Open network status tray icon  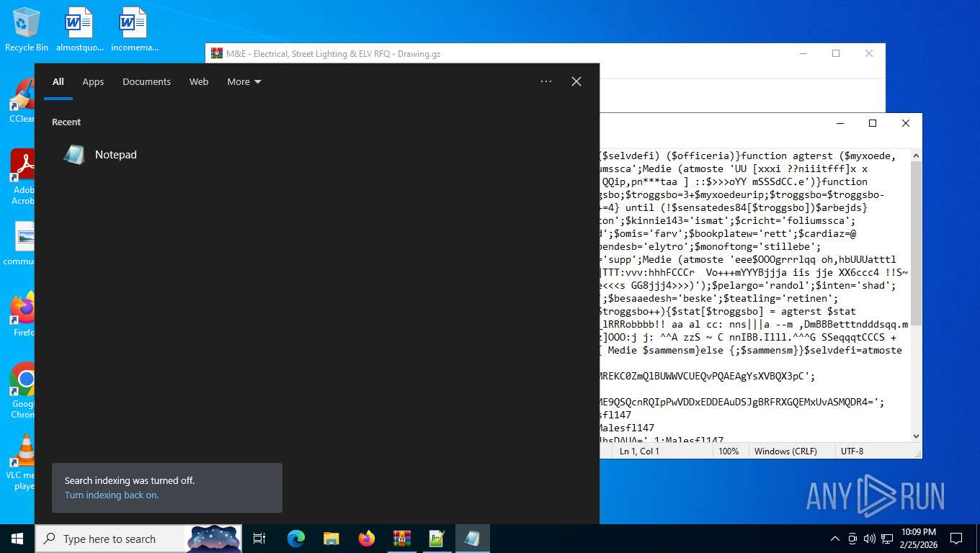point(887,539)
